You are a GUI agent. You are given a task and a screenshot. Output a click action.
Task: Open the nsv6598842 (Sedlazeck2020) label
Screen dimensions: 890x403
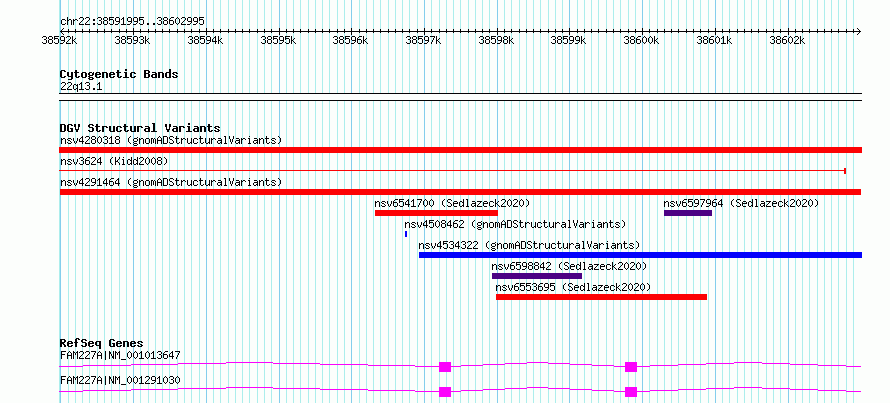[569, 266]
